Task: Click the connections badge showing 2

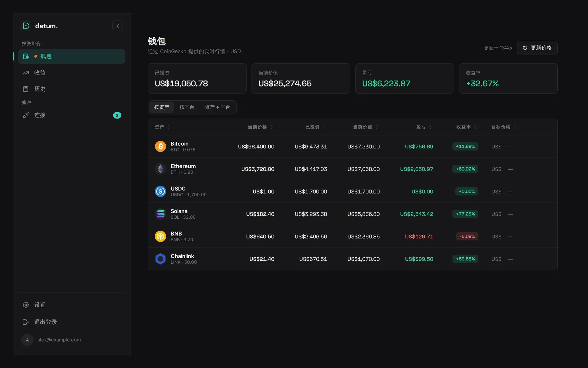Action: tap(117, 115)
